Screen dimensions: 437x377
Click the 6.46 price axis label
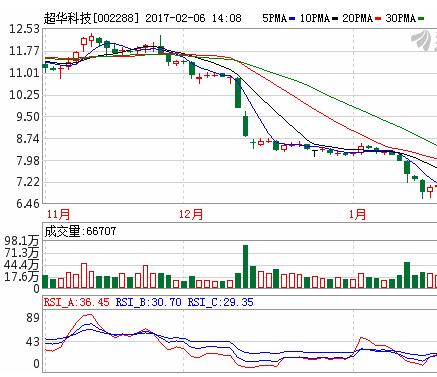click(28, 203)
